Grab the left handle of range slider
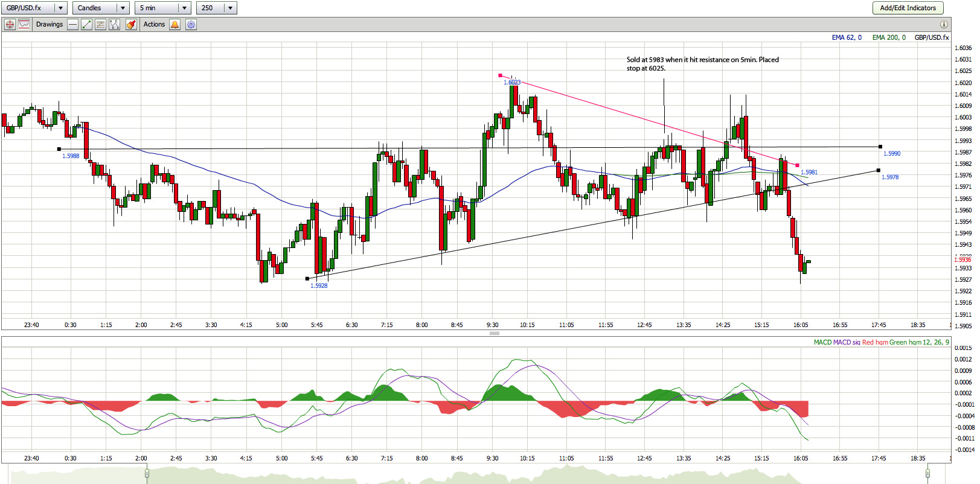Viewport: 980px width, 484px height. 147,473
